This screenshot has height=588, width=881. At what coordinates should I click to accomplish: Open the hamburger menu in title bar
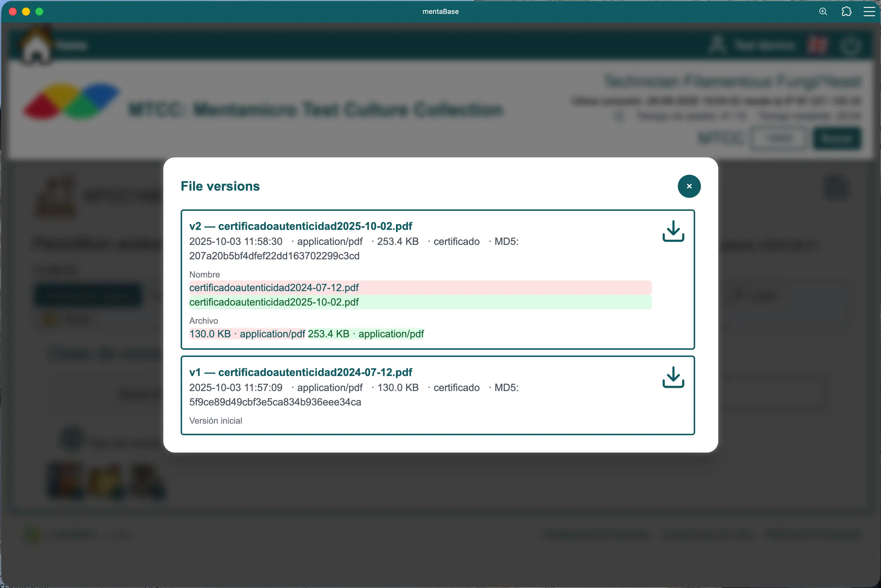869,12
